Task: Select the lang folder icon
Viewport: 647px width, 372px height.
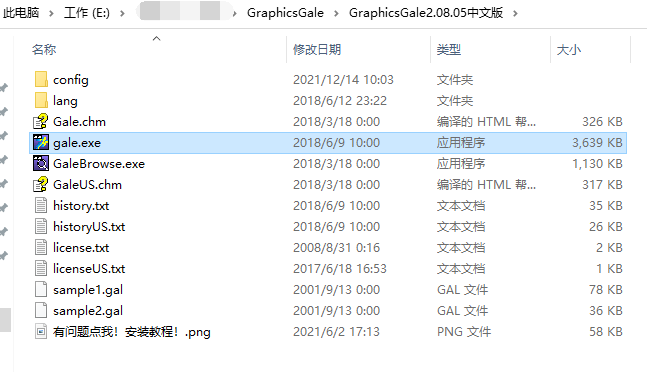Action: tap(41, 101)
